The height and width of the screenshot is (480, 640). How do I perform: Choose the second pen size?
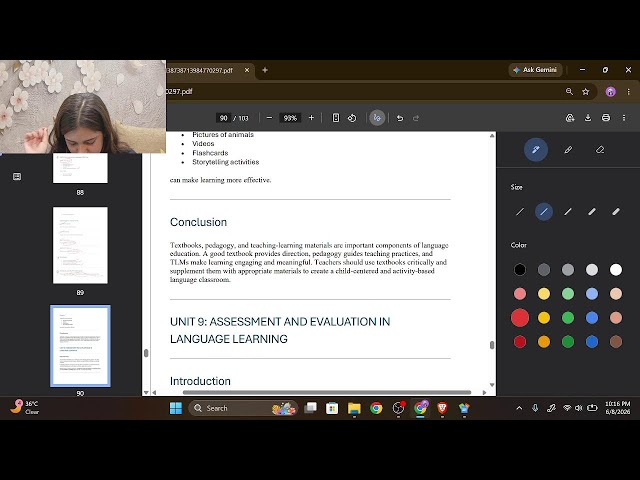coord(544,211)
